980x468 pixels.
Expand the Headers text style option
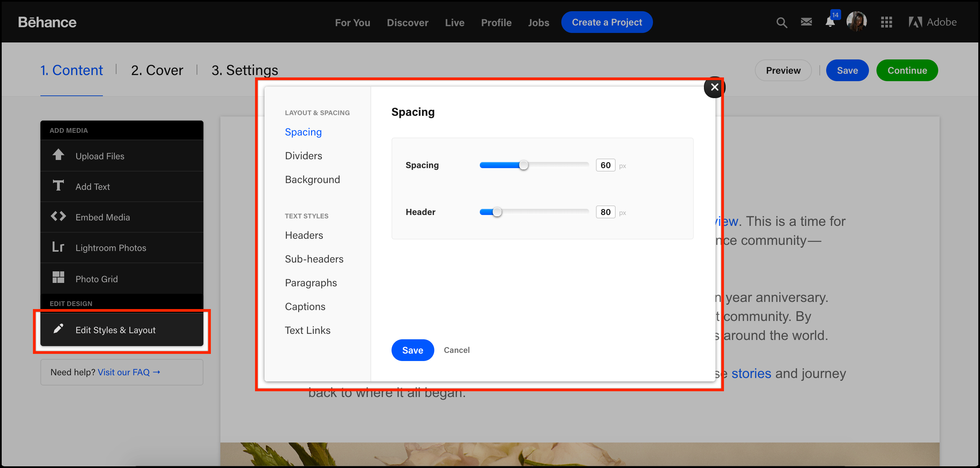[304, 235]
